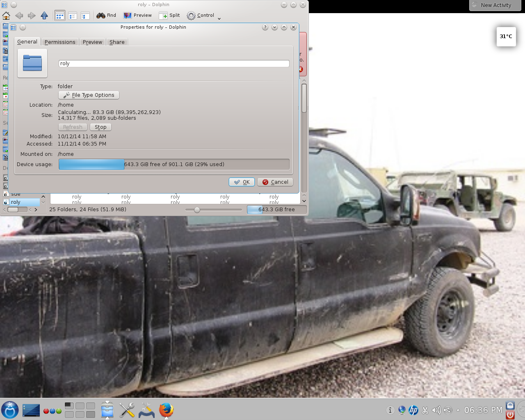The height and width of the screenshot is (420, 525).
Task: Edit the folder name field 'roly'
Action: point(174,64)
